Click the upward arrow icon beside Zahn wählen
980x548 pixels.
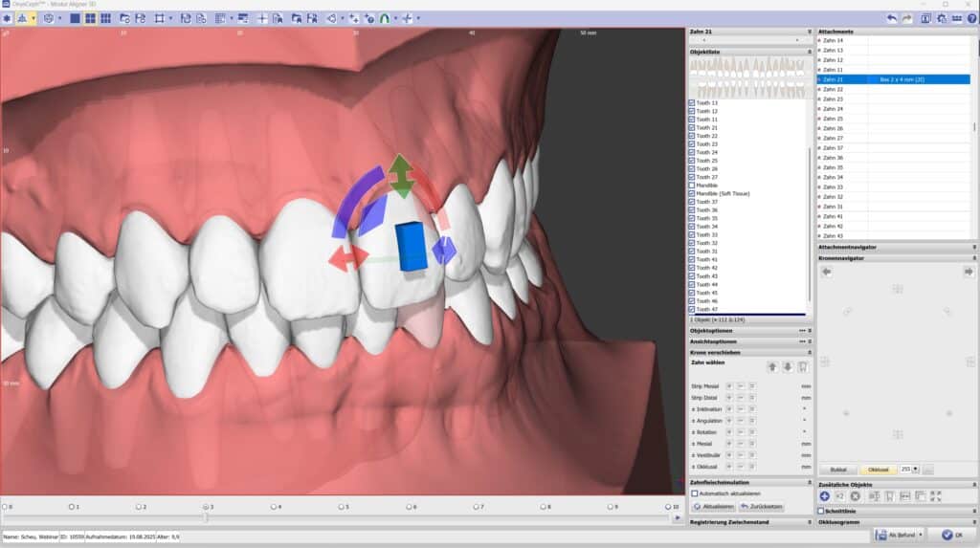[x=772, y=366]
